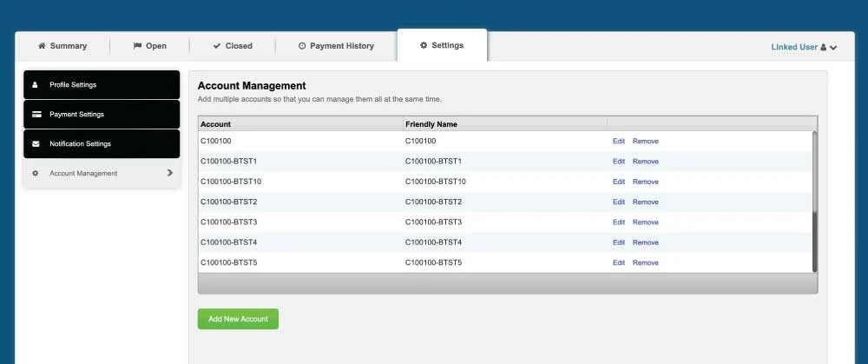Edit the C100100-BTST2 account

coord(618,202)
